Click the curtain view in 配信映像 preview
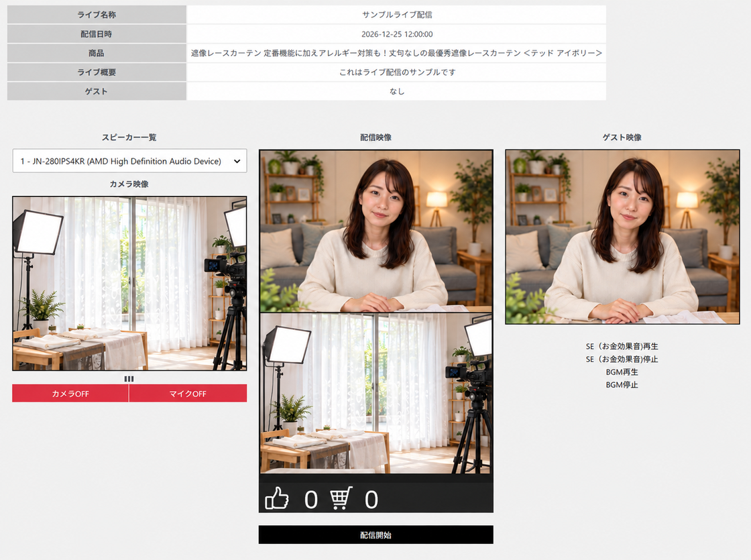This screenshot has height=560, width=751. pos(376,393)
